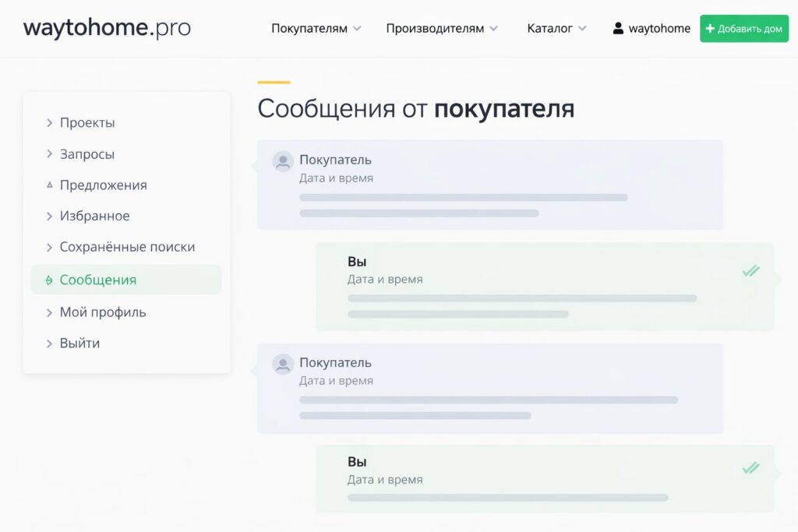798x532 pixels.
Task: Click first Покупатель avatar icon
Action: tap(282, 161)
